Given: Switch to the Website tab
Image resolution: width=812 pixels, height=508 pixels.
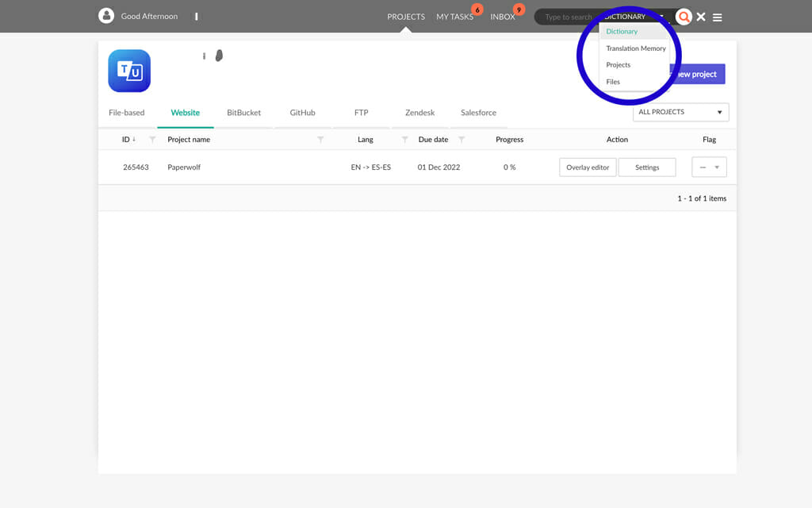Looking at the screenshot, I should (x=186, y=113).
